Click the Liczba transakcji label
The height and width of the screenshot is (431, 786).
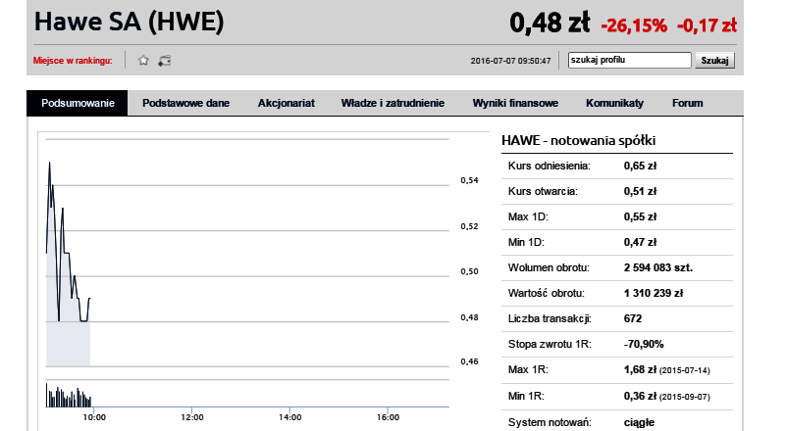click(x=550, y=319)
